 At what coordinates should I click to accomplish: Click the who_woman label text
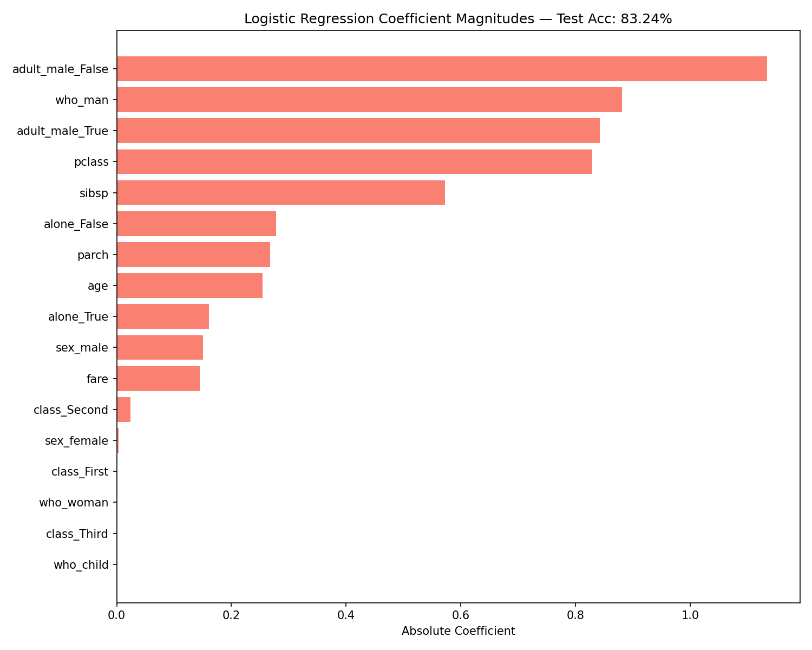click(x=73, y=502)
